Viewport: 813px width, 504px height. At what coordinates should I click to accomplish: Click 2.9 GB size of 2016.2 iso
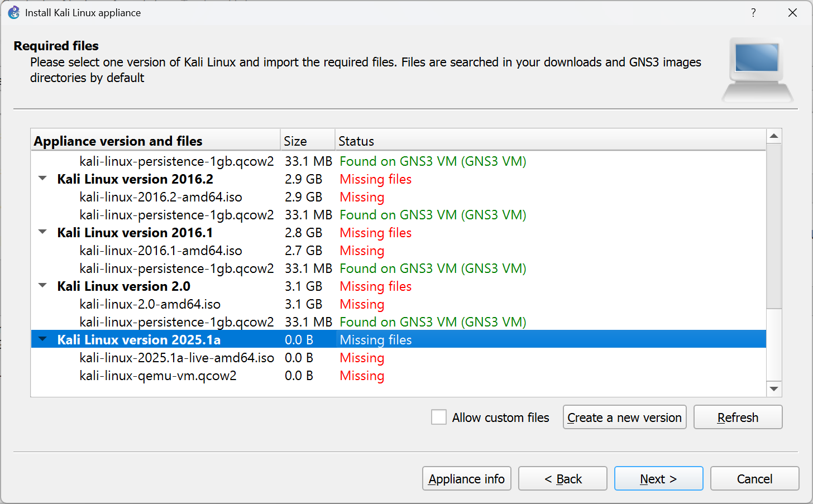tap(303, 196)
